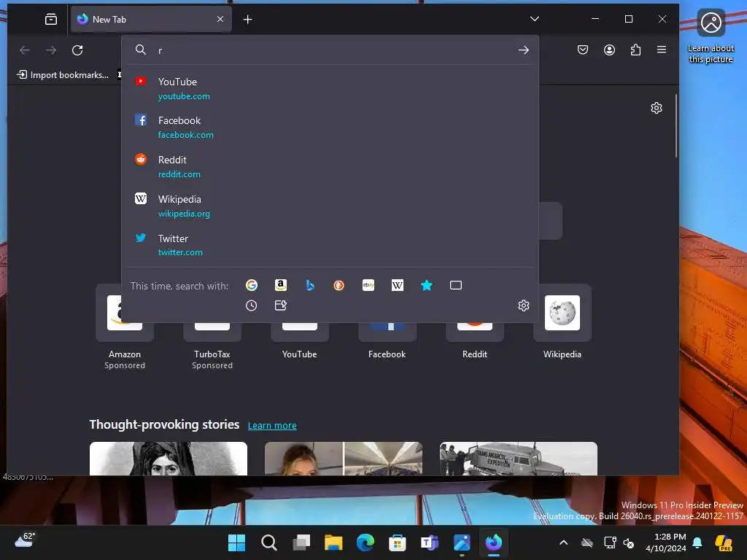This screenshot has height=560, width=747.
Task: Open Microsoft Store from taskbar
Action: pyautogui.click(x=398, y=542)
